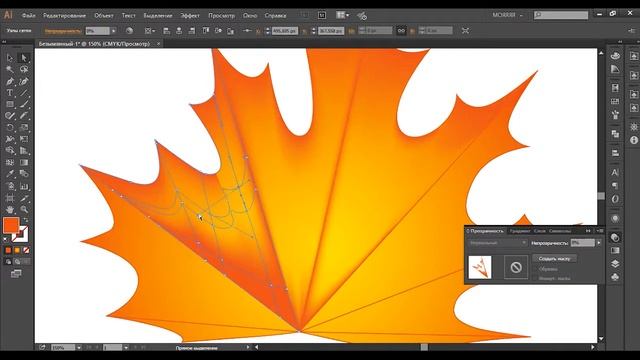Open the Symbols club icon in dock
The height and width of the screenshot is (360, 640).
point(615,277)
